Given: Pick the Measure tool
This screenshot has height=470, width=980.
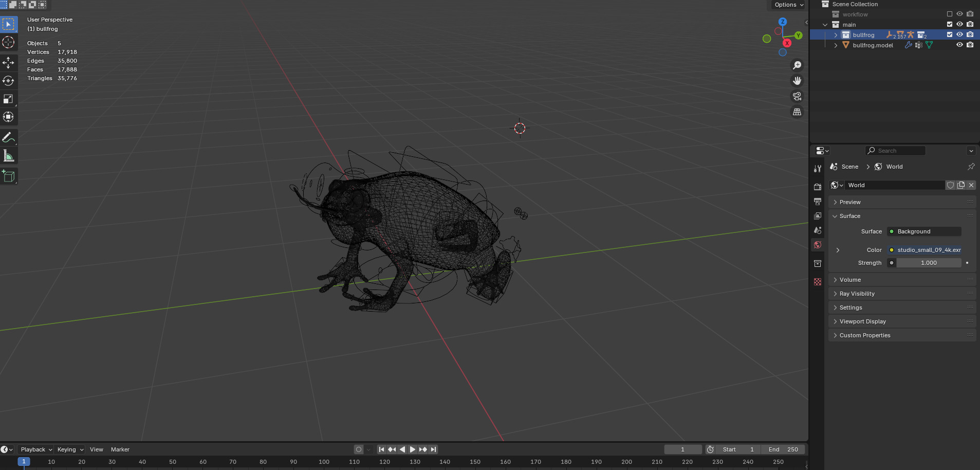Looking at the screenshot, I should pyautogui.click(x=8, y=155).
